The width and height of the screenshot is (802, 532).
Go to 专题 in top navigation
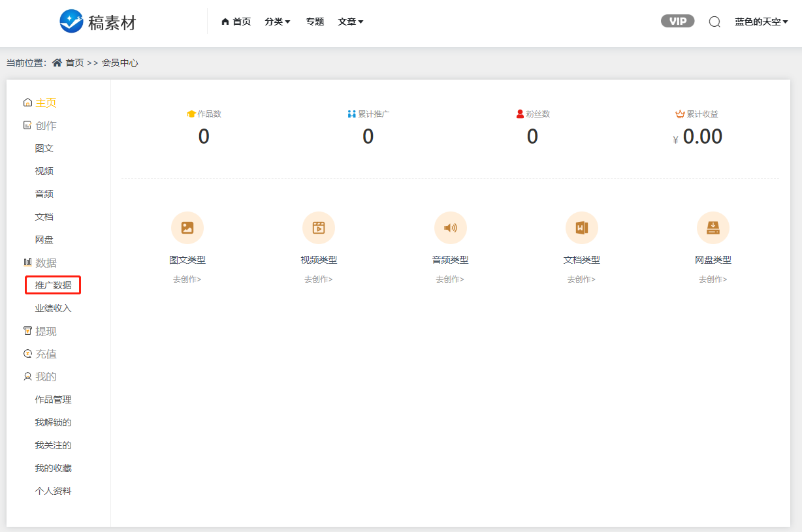[x=315, y=22]
